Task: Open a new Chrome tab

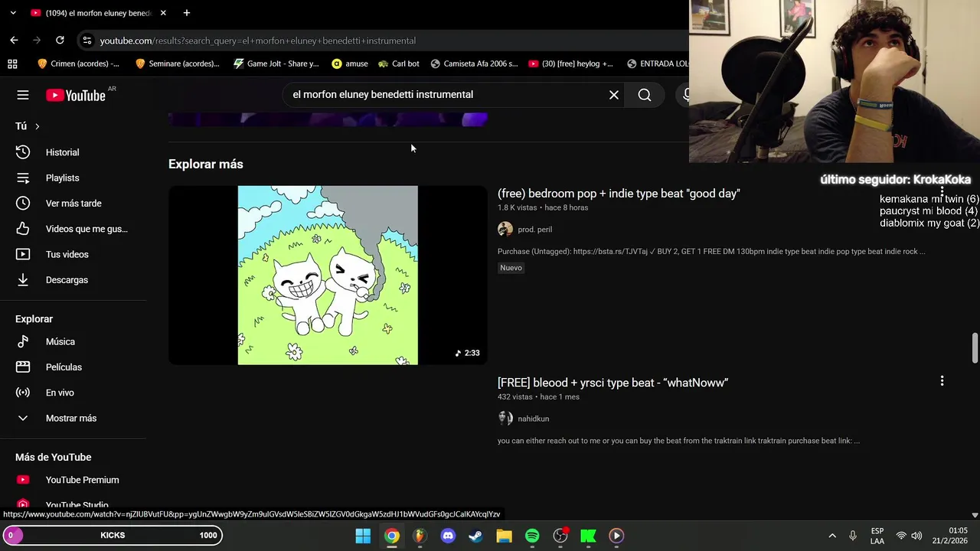Action: [x=186, y=13]
